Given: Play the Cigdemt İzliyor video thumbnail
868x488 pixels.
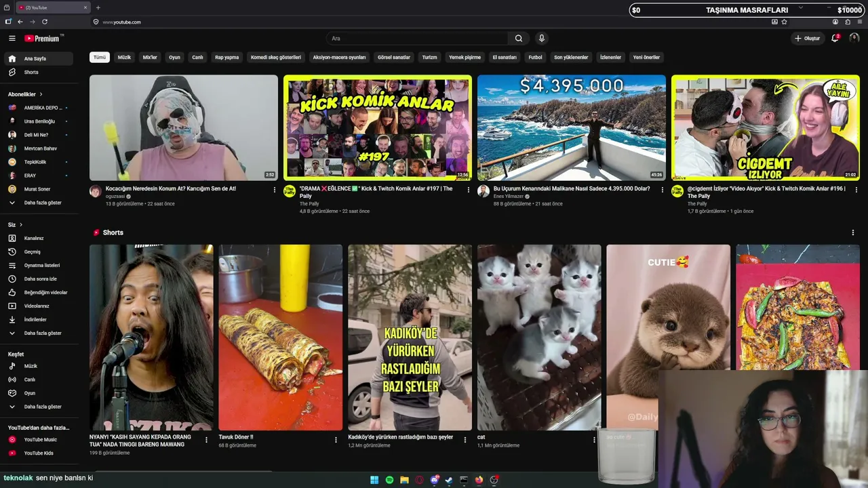Looking at the screenshot, I should 766,127.
